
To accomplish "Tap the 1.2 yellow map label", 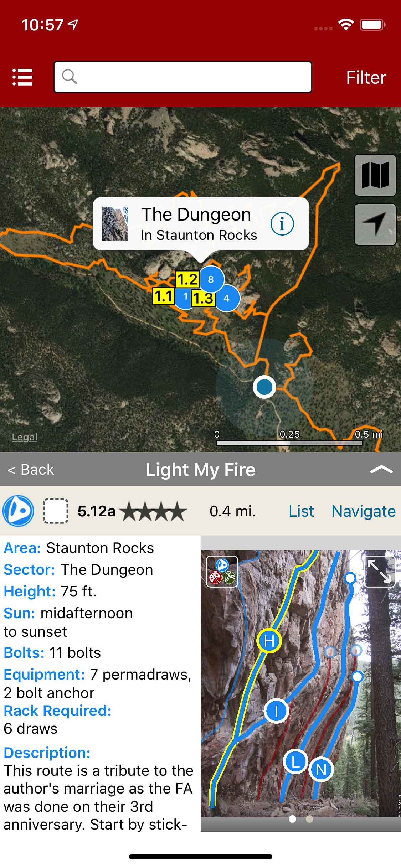I will coord(187,279).
